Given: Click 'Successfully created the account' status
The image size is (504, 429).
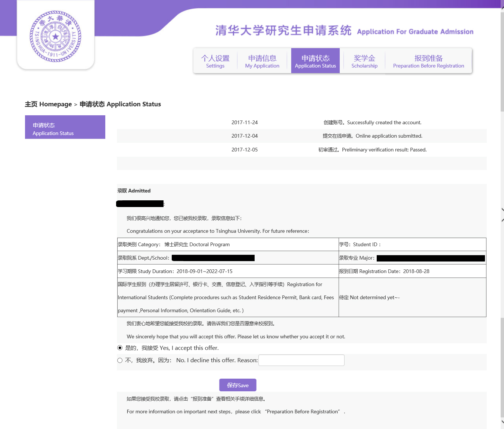Looking at the screenshot, I should [x=372, y=122].
